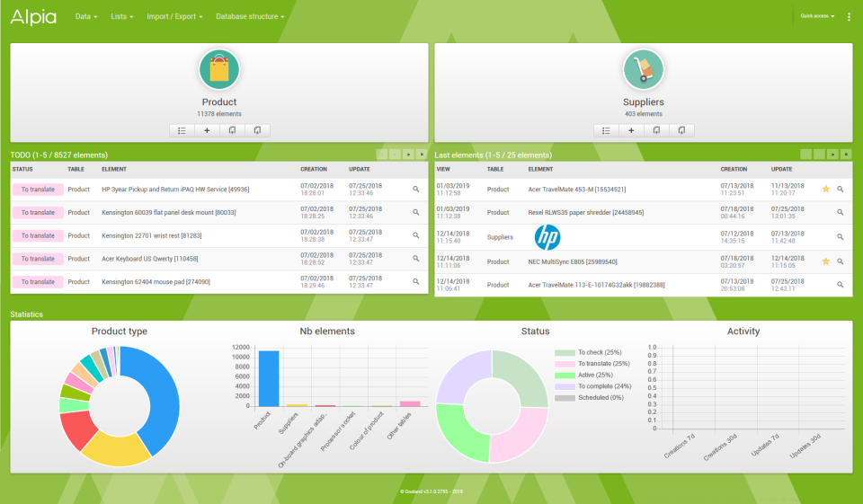
Task: Open the Data dropdown menu
Action: (86, 16)
